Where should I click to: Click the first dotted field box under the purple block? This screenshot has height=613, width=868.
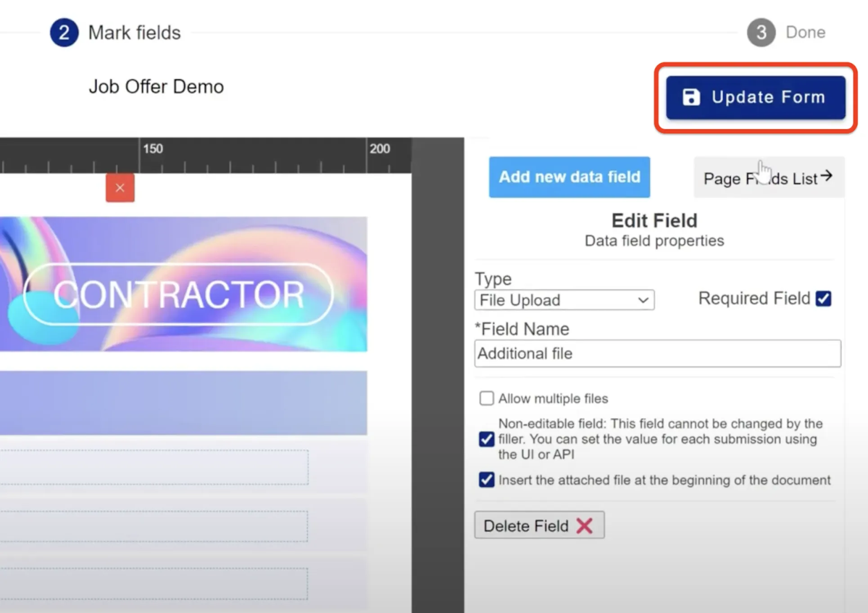pos(154,467)
